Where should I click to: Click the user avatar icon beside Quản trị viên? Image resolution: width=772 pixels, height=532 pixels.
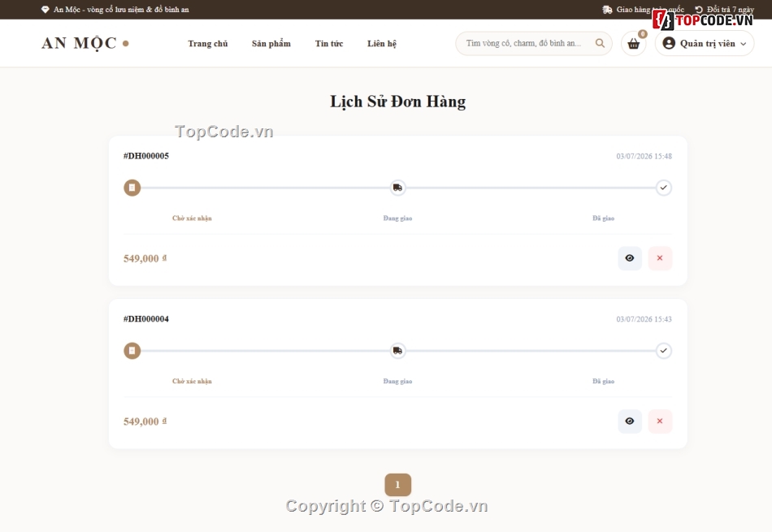[x=669, y=43]
